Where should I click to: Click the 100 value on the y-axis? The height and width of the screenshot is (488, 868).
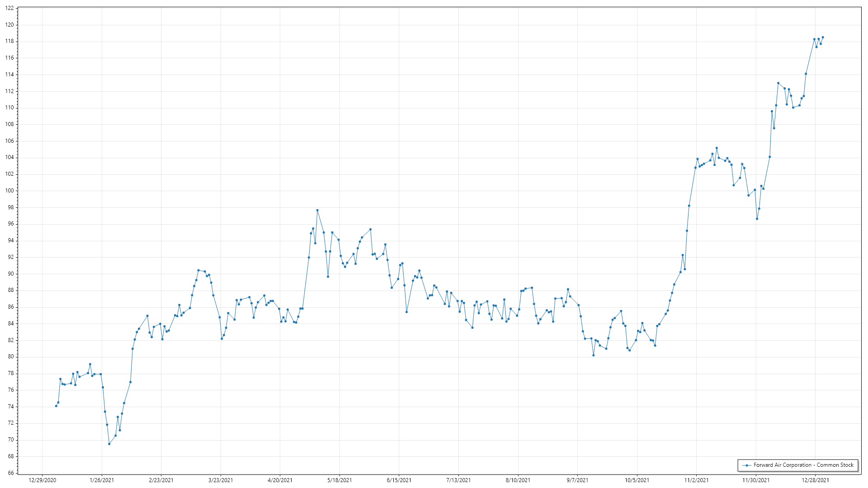click(x=9, y=191)
